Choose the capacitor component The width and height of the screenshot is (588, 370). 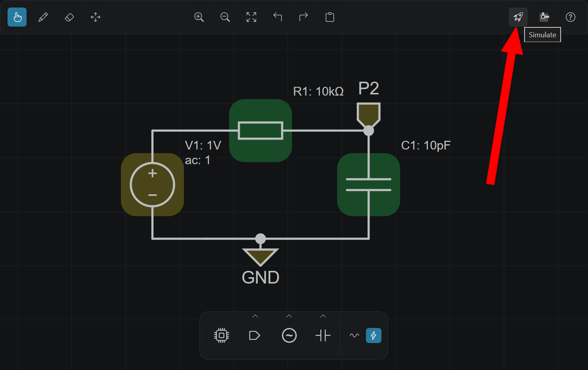323,335
